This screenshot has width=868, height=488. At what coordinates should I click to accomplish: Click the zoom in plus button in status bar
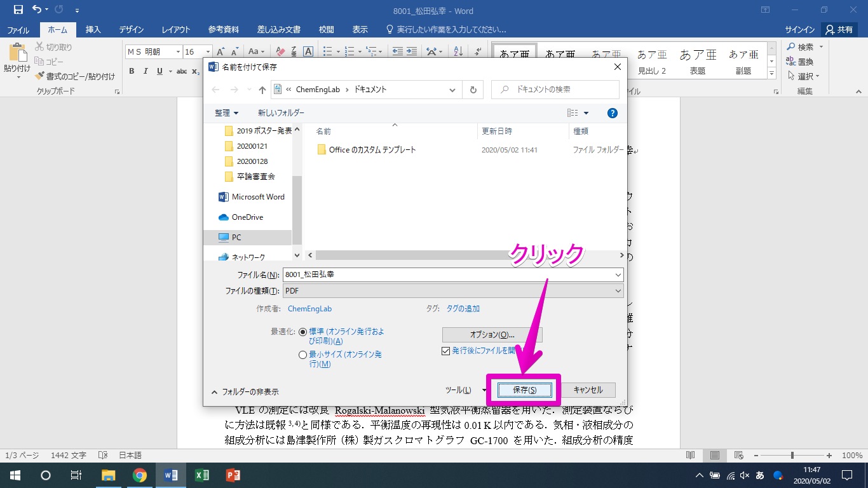[829, 456]
